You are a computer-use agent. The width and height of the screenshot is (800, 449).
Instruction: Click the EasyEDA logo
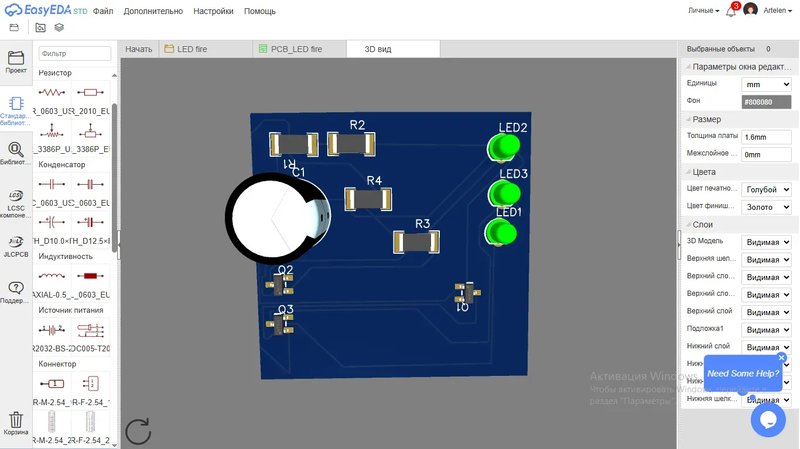click(x=45, y=10)
